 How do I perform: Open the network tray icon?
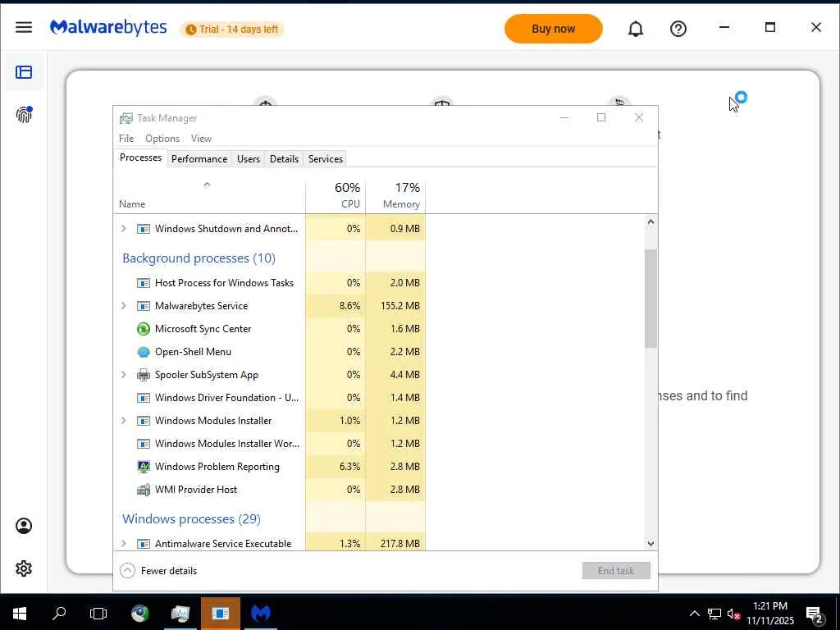point(714,614)
